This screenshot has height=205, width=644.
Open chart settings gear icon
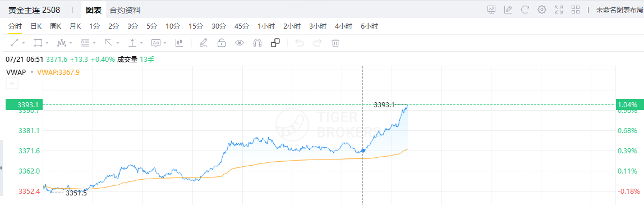(x=542, y=10)
